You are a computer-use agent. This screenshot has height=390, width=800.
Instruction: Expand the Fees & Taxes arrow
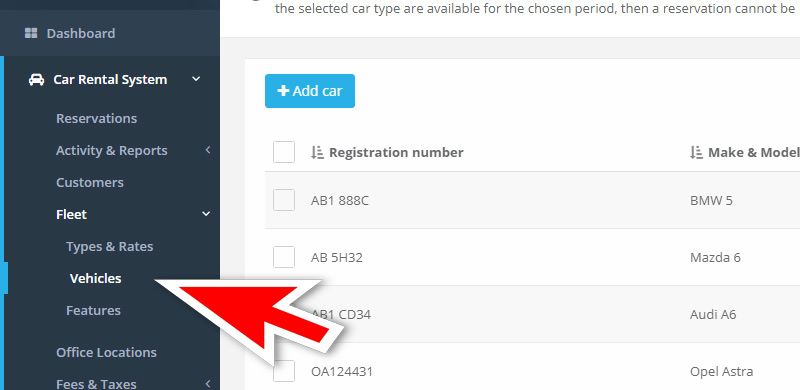208,383
